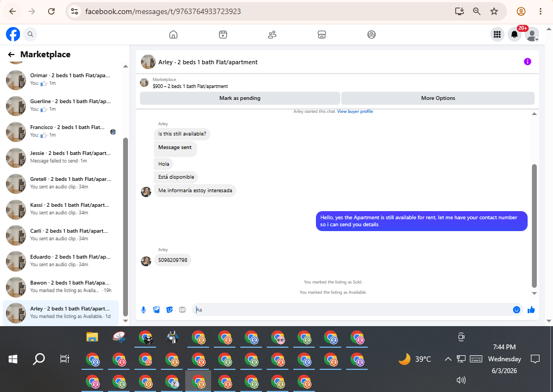Click the taskbar clock 7:44 PM
The width and height of the screenshot is (553, 392).
point(504,347)
